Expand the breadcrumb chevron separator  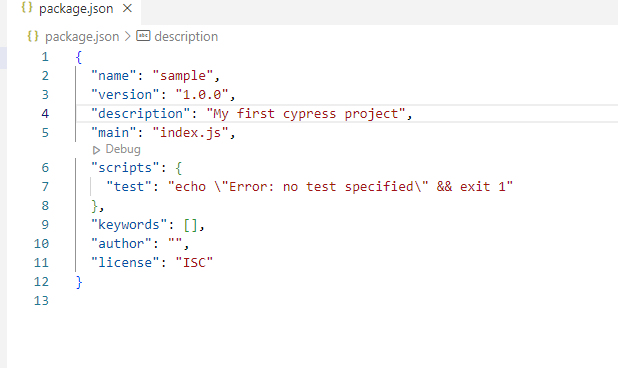[127, 36]
